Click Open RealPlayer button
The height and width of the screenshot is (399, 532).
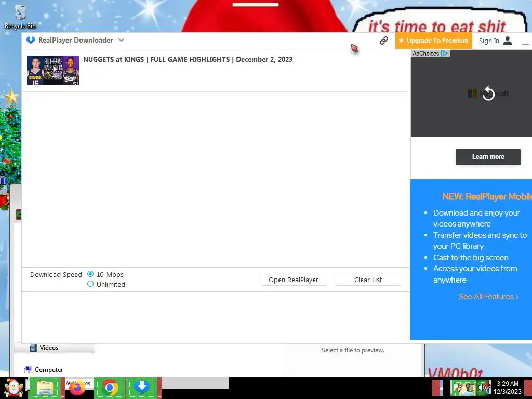pyautogui.click(x=294, y=280)
